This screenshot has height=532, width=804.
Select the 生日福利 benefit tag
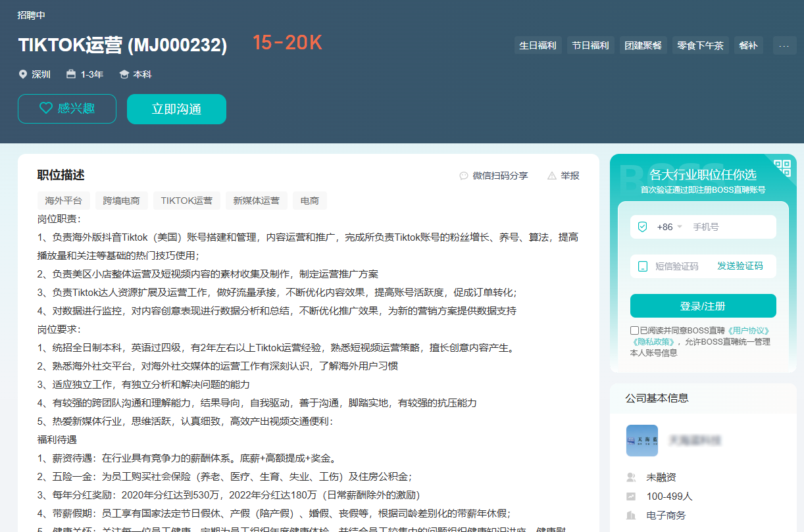[x=538, y=45]
